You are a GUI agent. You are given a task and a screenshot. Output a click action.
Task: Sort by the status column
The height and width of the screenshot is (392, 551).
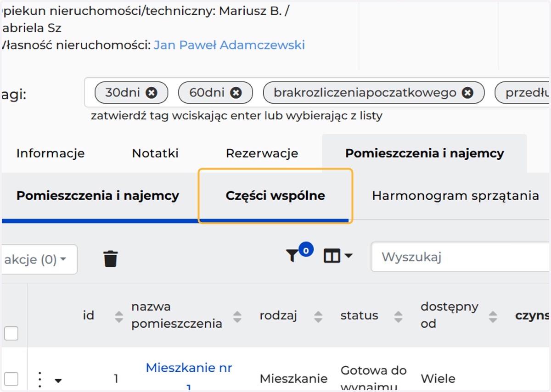coord(399,316)
